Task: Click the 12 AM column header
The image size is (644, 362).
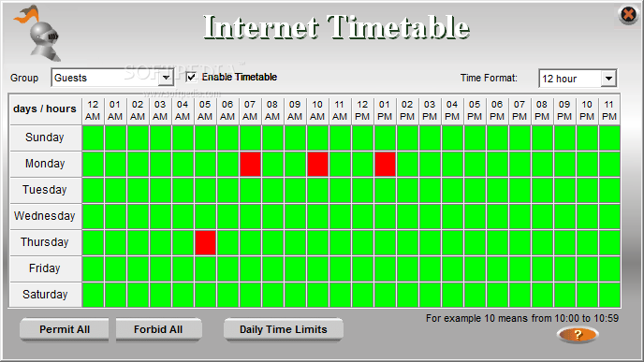Action: click(93, 110)
